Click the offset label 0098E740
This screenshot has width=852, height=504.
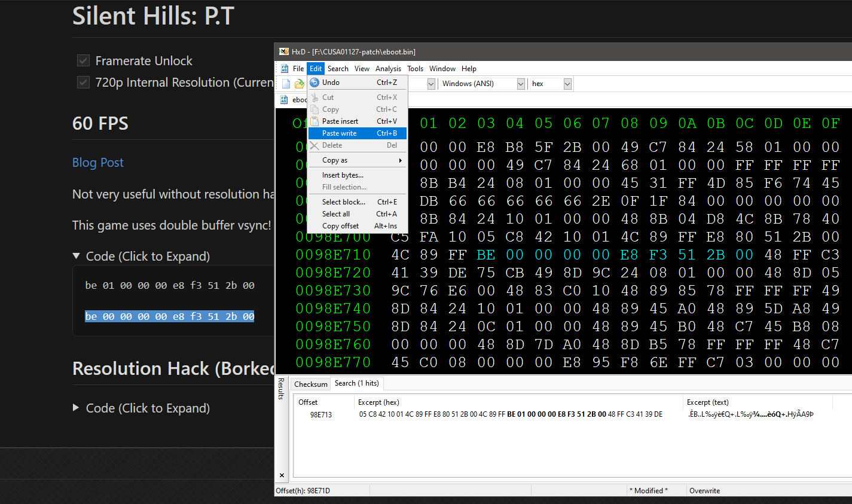[333, 308]
